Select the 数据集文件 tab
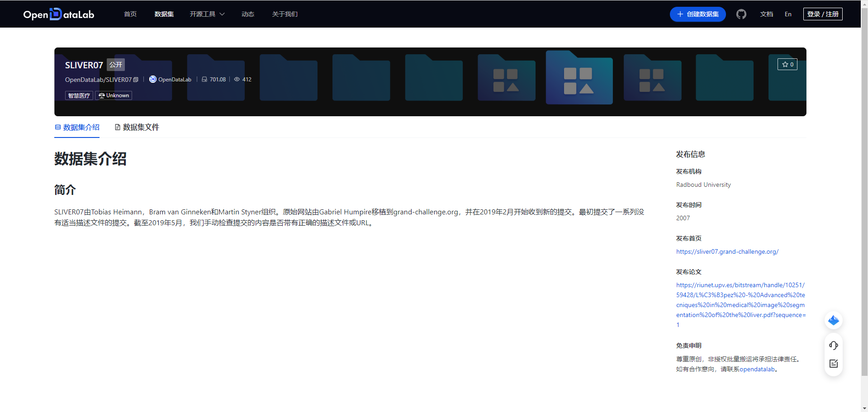Viewport: 868px width, 412px height. (x=137, y=128)
